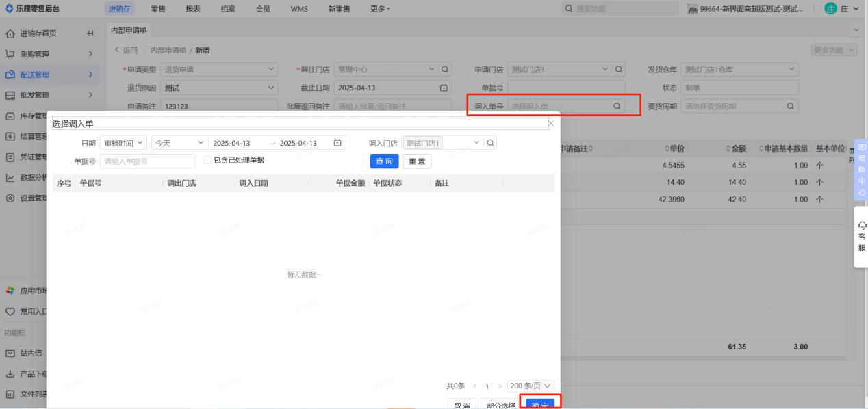Click the user avatar icon at top right
Viewport: 868px width, 409px height.
[831, 9]
